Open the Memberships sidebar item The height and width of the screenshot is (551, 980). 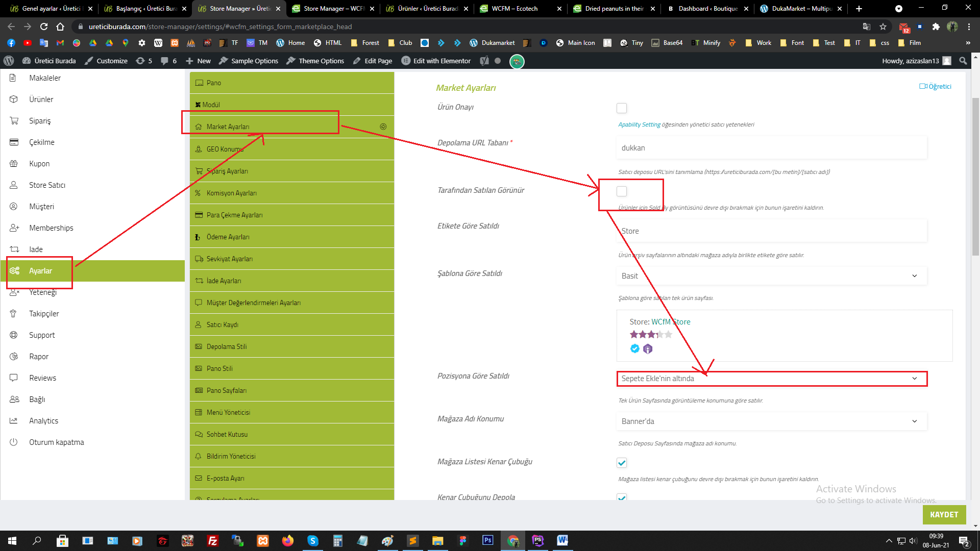[x=51, y=228]
